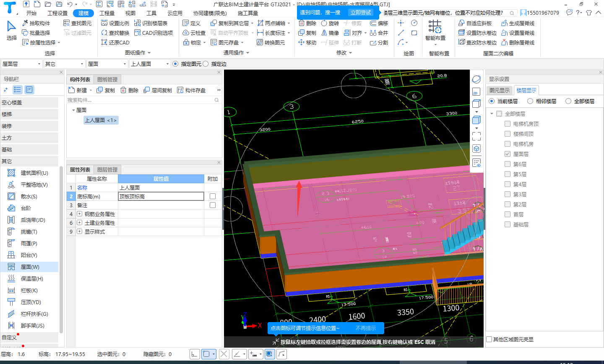
Task: Switch to 图元显示 tab
Action: coord(500,90)
